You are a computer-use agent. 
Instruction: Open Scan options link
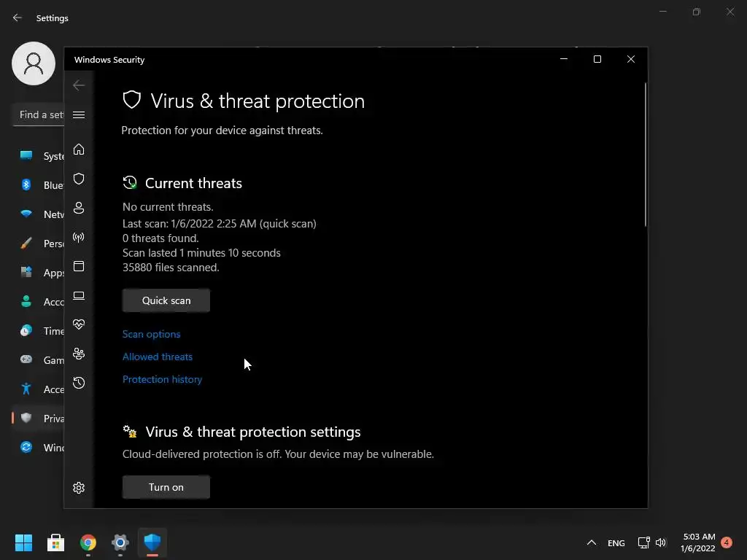click(x=152, y=334)
